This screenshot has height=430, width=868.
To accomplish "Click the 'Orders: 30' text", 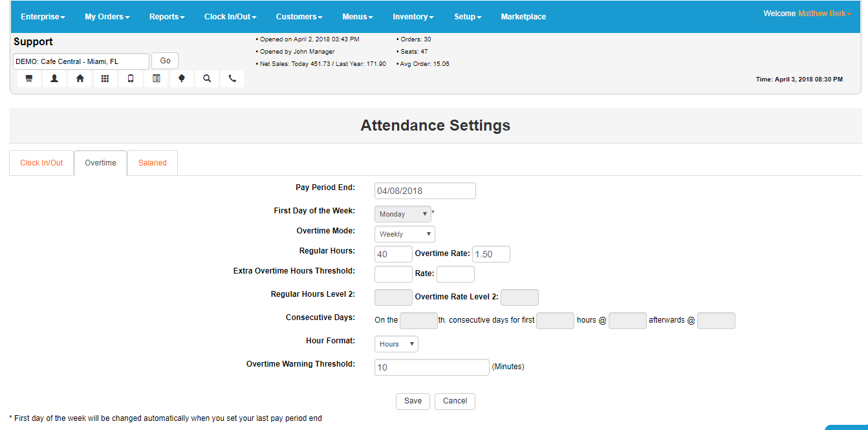I will 415,39.
